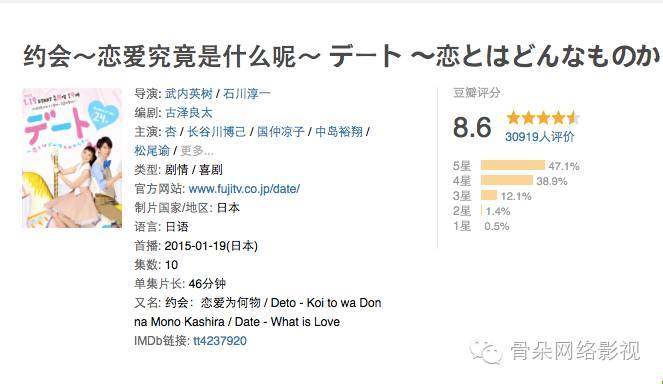The height and width of the screenshot is (384, 663).
Task: Click the drama title heading
Action: [342, 56]
